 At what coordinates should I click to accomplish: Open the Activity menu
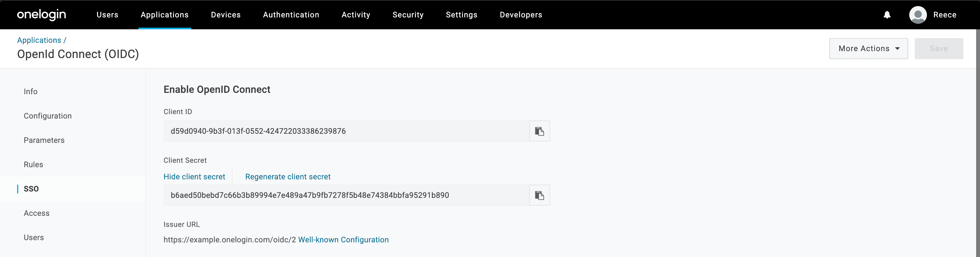(x=356, y=15)
